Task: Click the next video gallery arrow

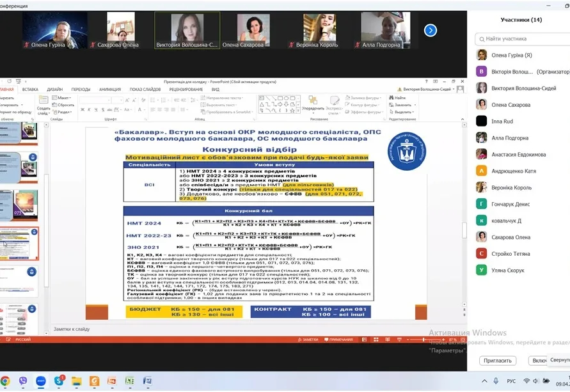Action: [x=431, y=30]
